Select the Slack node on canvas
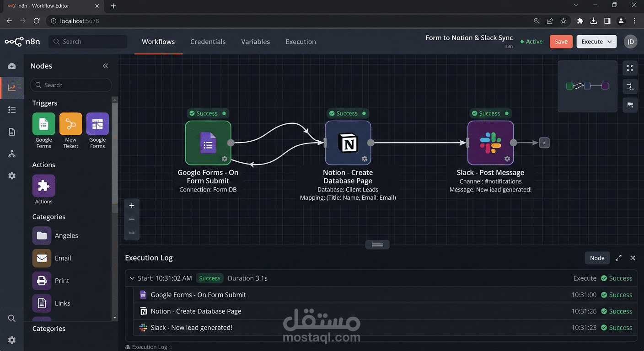This screenshot has height=351, width=644. (x=490, y=143)
